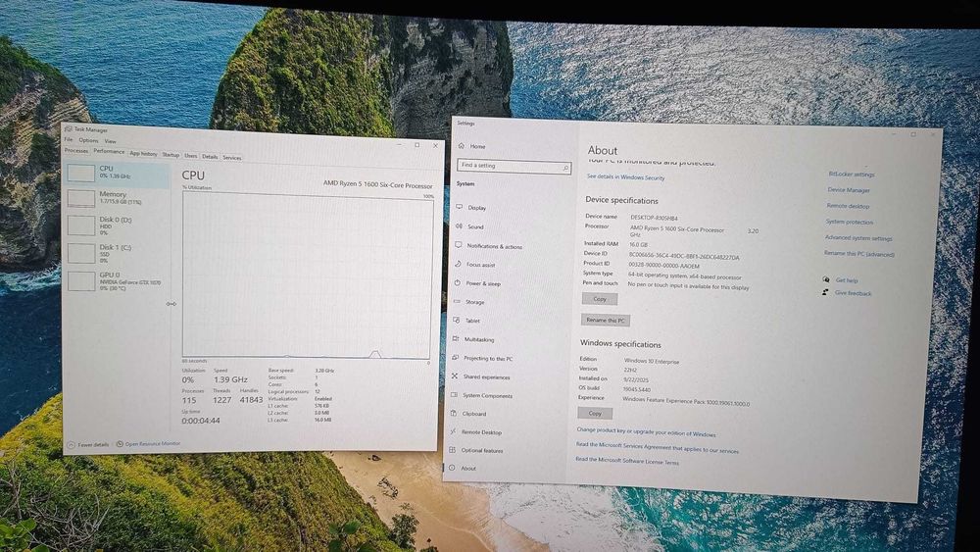Select Disk 0 (D:) HDD entry

click(117, 226)
